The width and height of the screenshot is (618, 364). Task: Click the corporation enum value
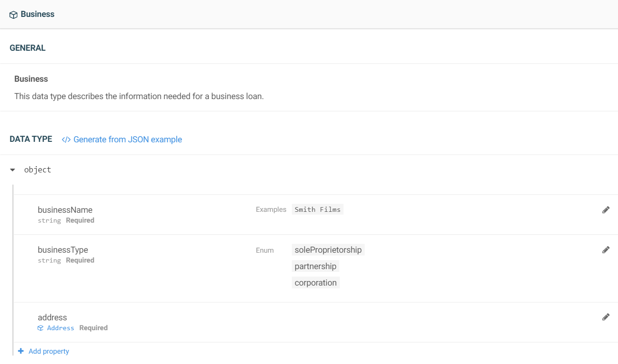tap(315, 283)
